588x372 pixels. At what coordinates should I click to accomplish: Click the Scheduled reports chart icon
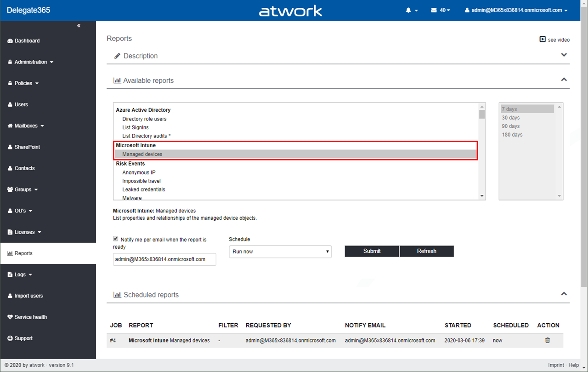coord(117,295)
